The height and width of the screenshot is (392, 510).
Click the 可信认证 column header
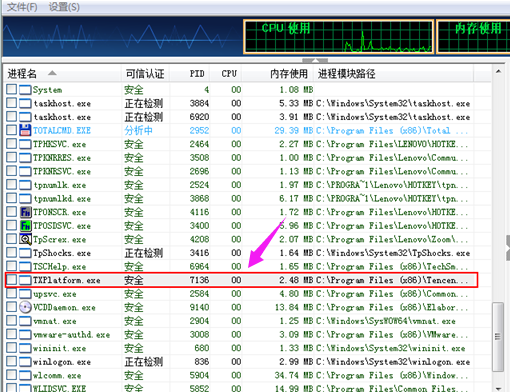pos(145,73)
